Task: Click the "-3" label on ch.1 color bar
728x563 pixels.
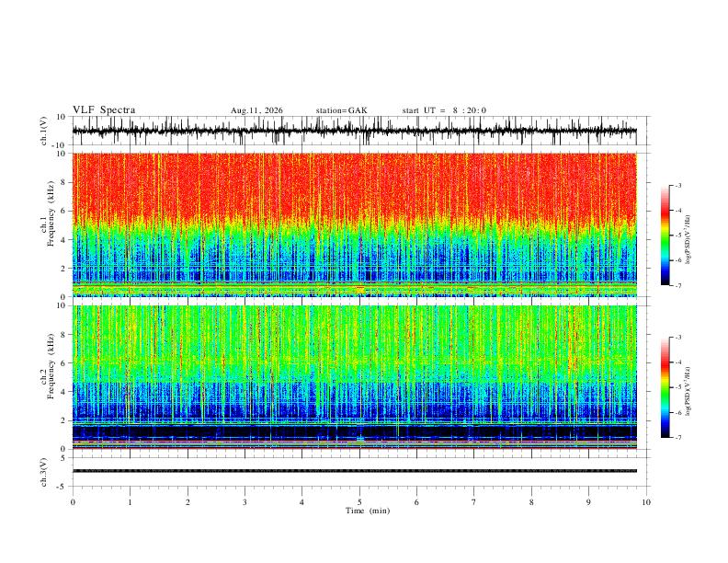Action: coord(678,185)
